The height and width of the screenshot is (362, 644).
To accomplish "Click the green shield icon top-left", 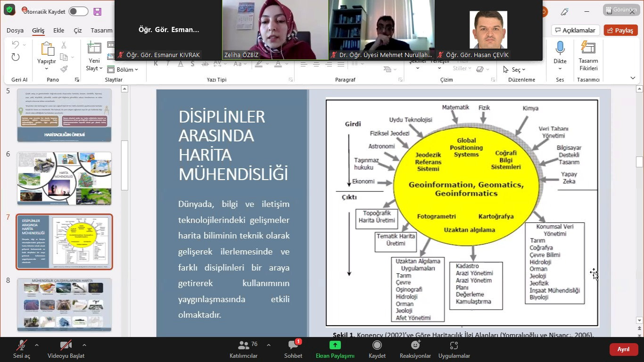I will [9, 9].
